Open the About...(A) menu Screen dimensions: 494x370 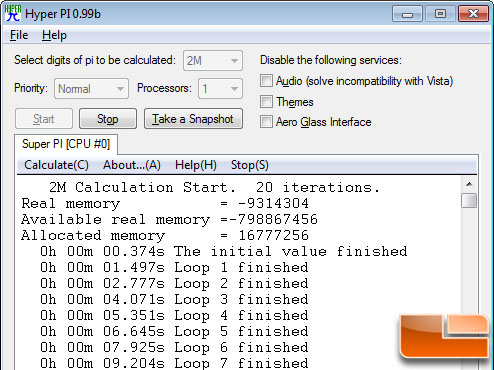132,165
